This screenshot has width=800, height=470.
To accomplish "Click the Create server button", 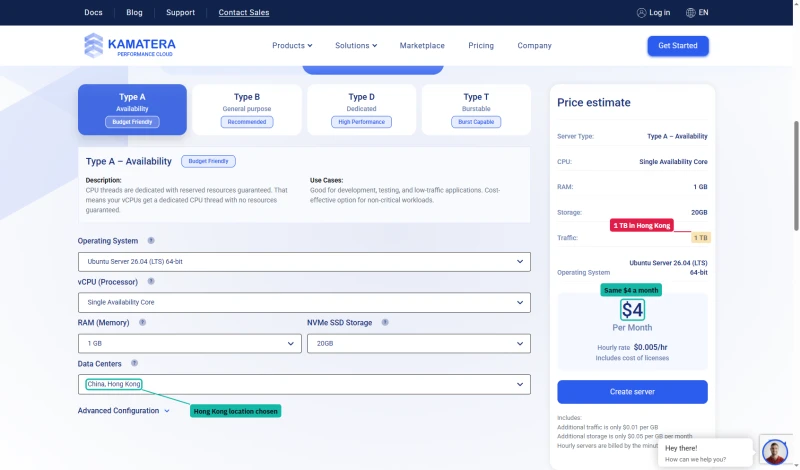I will click(632, 392).
